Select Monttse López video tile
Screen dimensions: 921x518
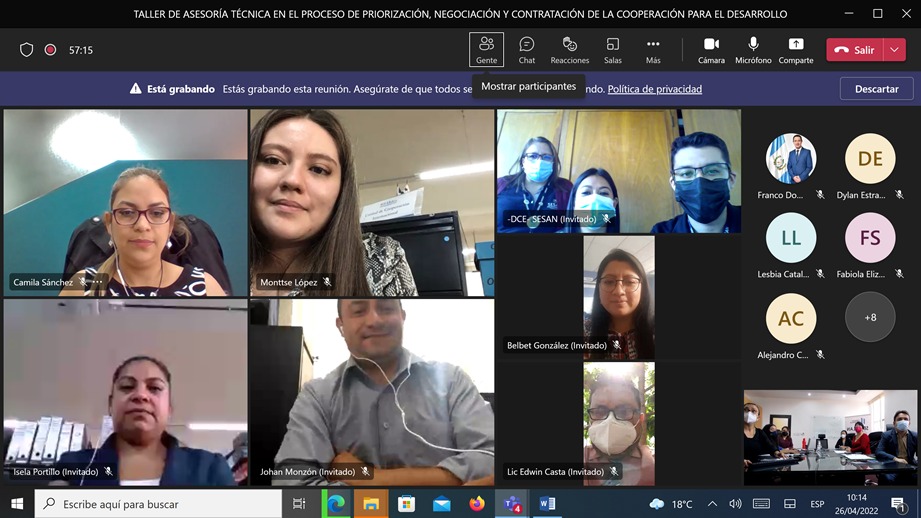point(372,203)
